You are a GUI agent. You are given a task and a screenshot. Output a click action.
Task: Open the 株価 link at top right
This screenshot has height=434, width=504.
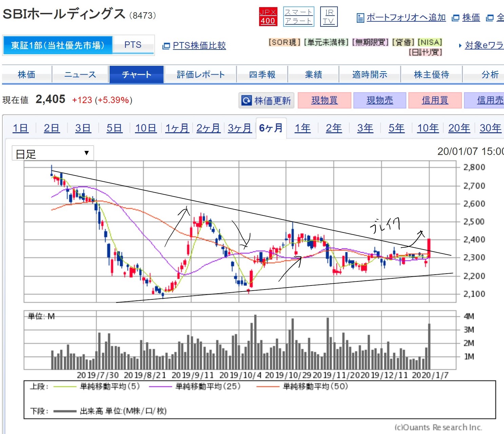tap(471, 17)
